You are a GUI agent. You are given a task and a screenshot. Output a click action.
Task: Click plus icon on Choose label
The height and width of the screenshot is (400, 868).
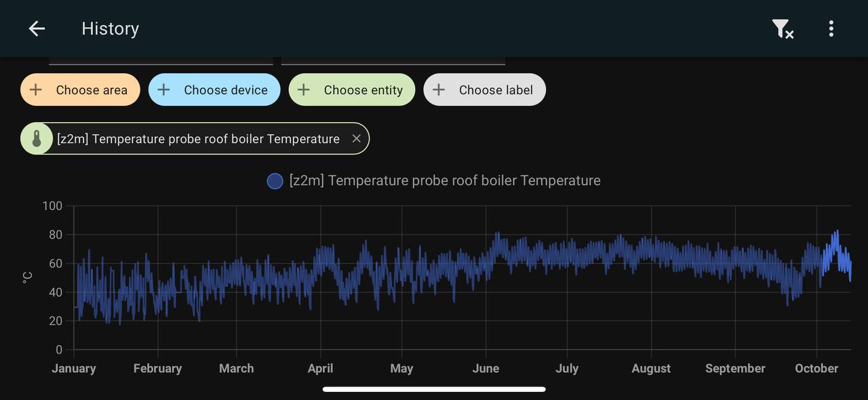tap(439, 90)
